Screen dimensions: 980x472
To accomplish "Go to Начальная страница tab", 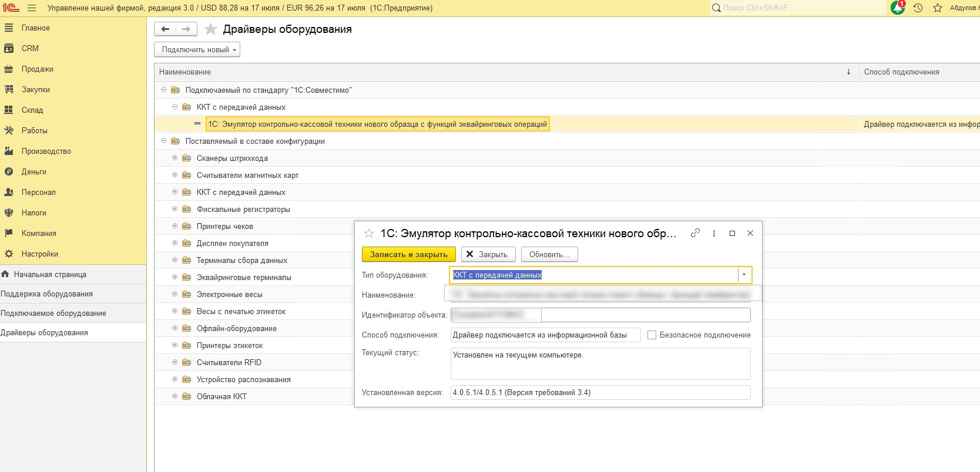I will [x=73, y=274].
